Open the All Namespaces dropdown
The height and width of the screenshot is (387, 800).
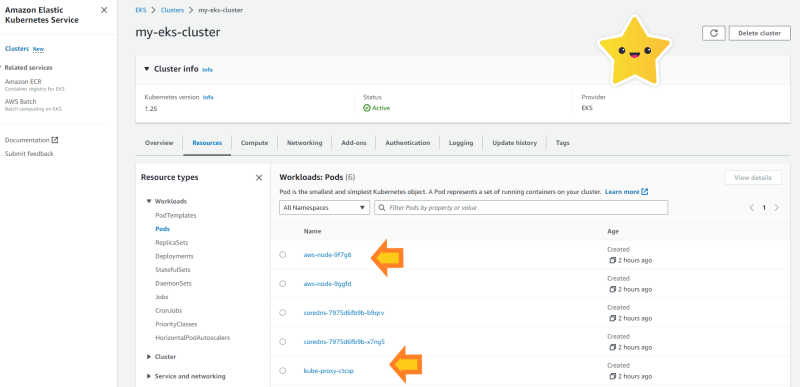[324, 208]
